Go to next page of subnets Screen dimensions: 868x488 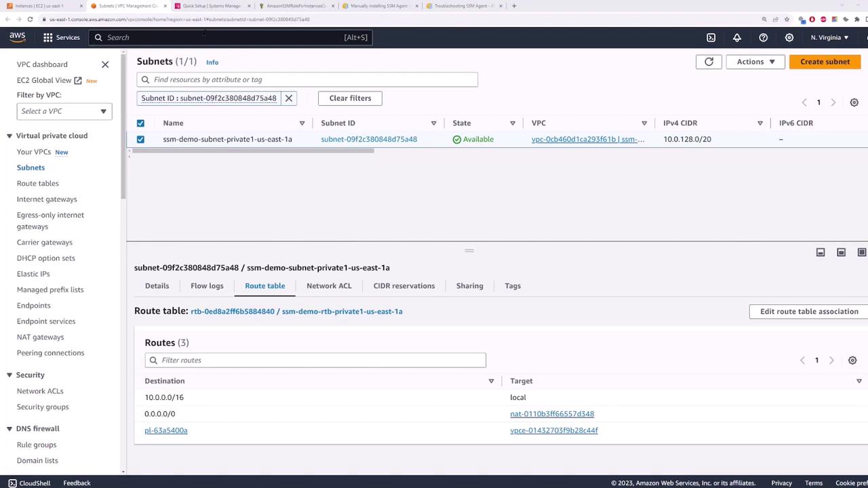pos(833,102)
